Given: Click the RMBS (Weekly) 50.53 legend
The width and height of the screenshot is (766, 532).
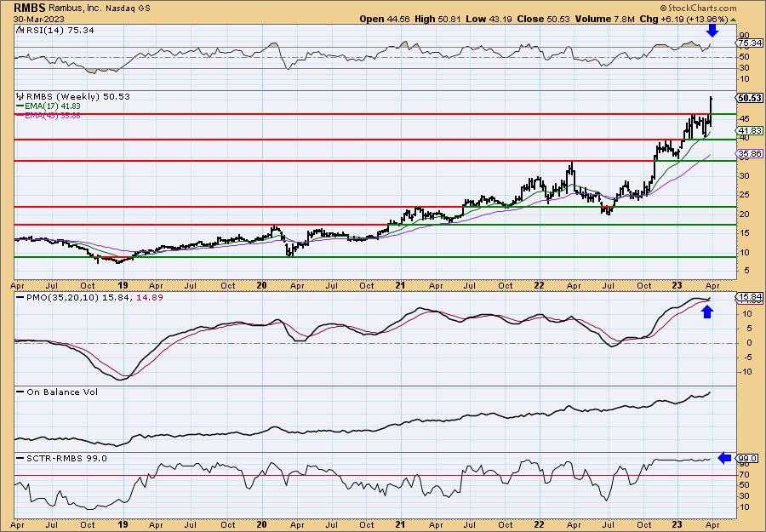Looking at the screenshot, I should (77, 97).
